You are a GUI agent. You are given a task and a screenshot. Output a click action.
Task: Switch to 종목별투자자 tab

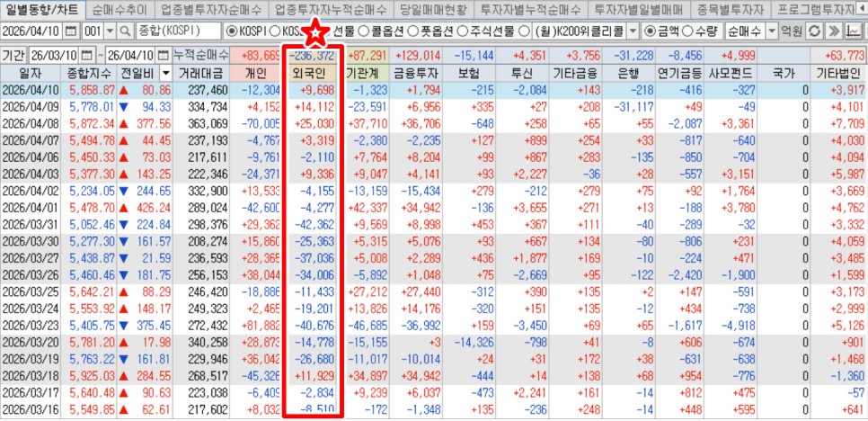pyautogui.click(x=731, y=9)
